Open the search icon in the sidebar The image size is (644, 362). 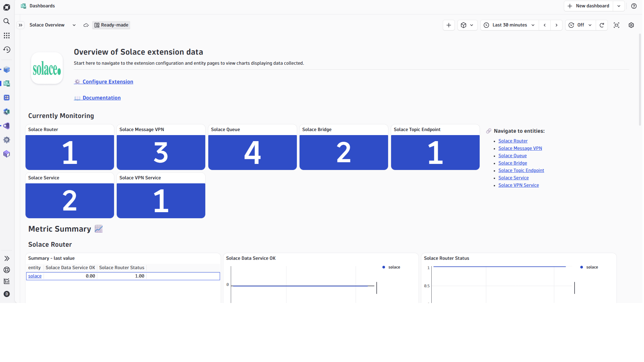7,21
